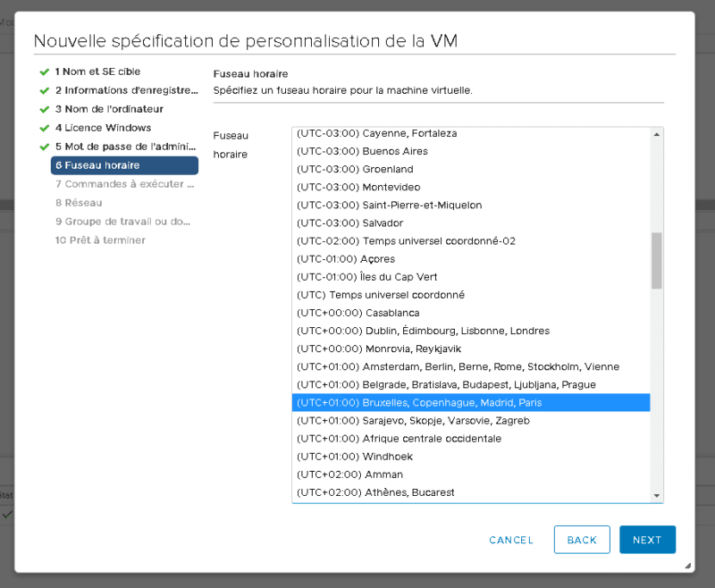The width and height of the screenshot is (715, 588).
Task: Click checkmark icon next to Licence Windows
Action: pos(44,128)
